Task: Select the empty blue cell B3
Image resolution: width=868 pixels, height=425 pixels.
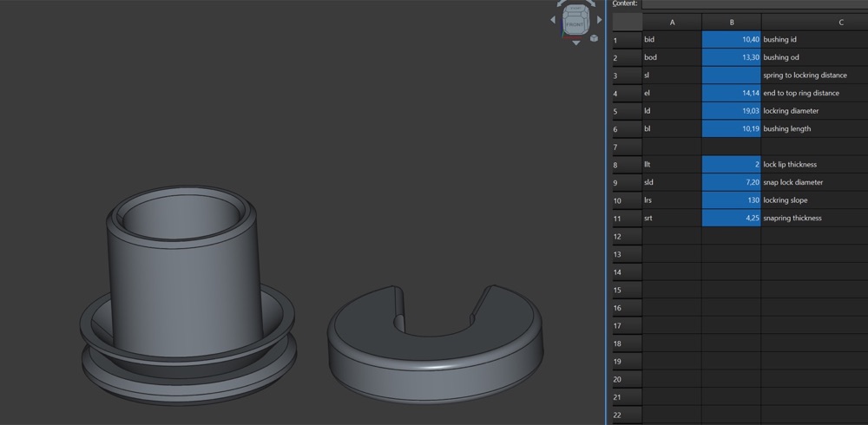Action: click(731, 75)
